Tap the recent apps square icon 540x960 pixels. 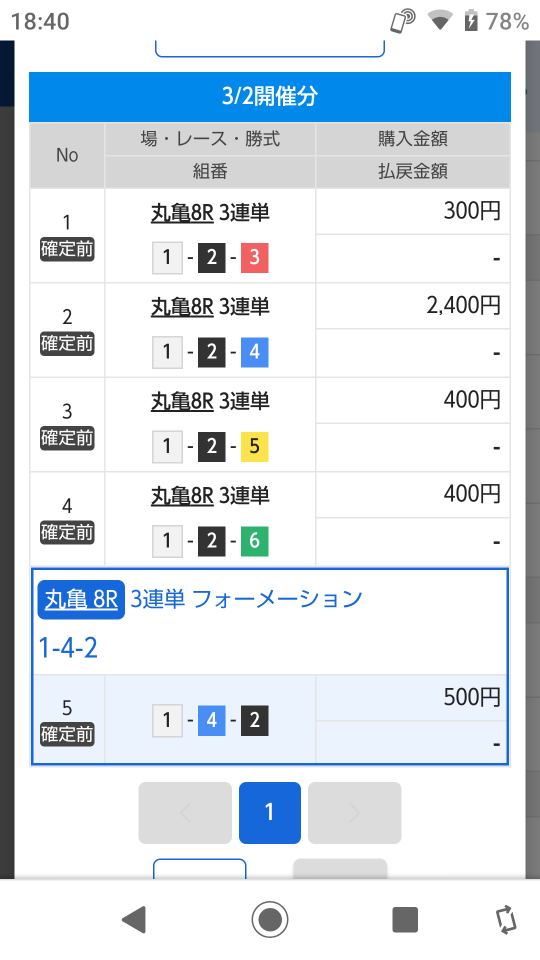pyautogui.click(x=405, y=920)
